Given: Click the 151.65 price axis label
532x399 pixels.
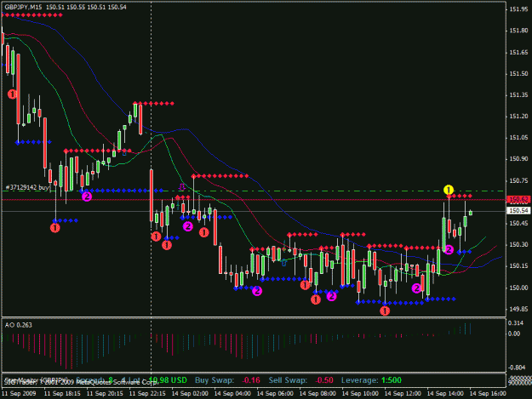Looking at the screenshot, I should [x=518, y=53].
